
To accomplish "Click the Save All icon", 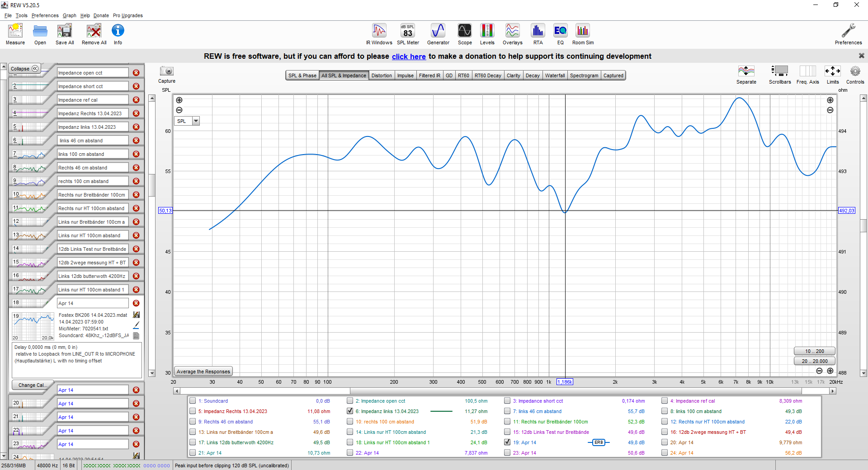I will click(65, 34).
